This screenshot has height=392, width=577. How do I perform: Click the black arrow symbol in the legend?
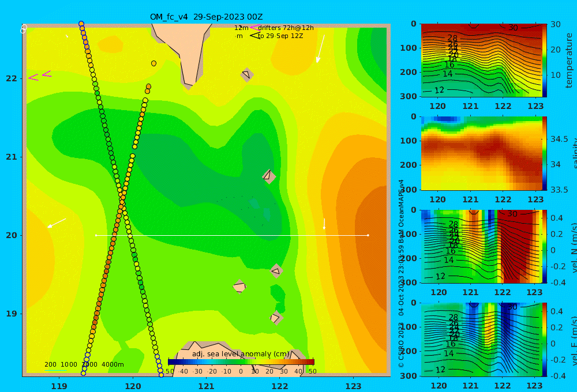(x=254, y=36)
